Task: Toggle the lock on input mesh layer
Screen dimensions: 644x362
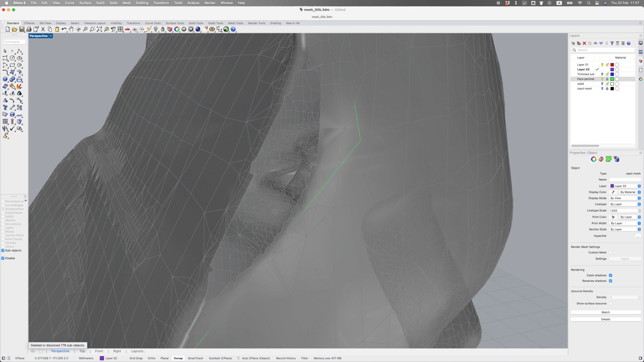Action: pos(607,89)
